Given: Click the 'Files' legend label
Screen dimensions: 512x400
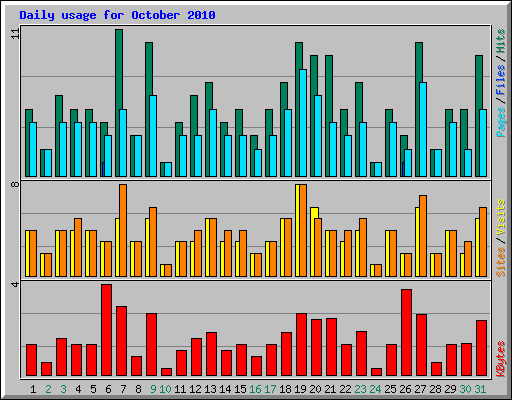Looking at the screenshot, I should [501, 80].
